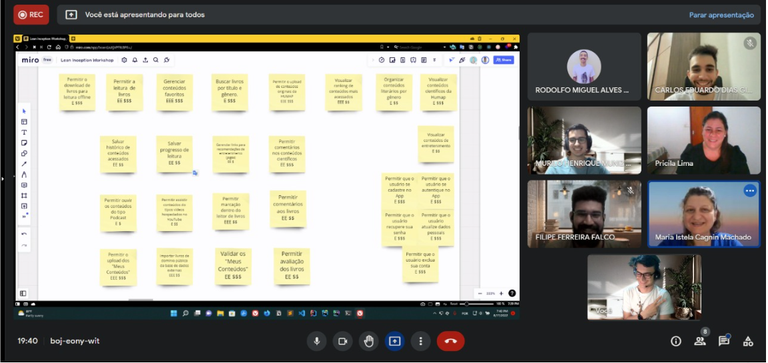768x363 pixels.
Task: Show the participants list
Action: click(700, 341)
